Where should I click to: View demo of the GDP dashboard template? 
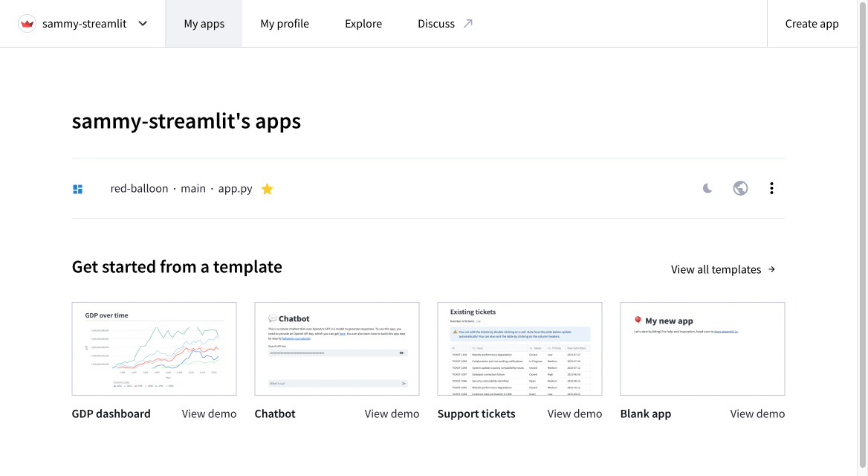point(209,414)
